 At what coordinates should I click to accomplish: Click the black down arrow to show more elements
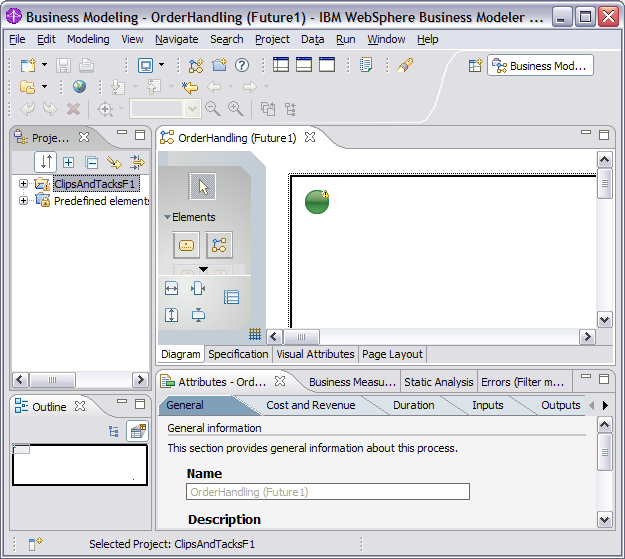click(x=203, y=270)
